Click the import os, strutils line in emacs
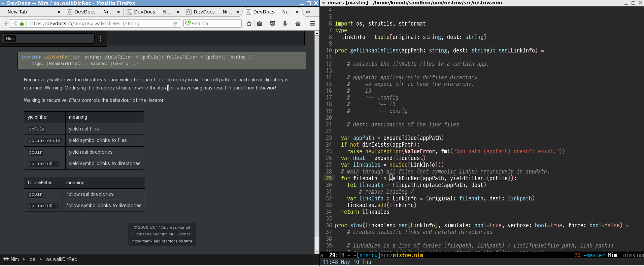This screenshot has height=266, width=644. pyautogui.click(x=380, y=24)
